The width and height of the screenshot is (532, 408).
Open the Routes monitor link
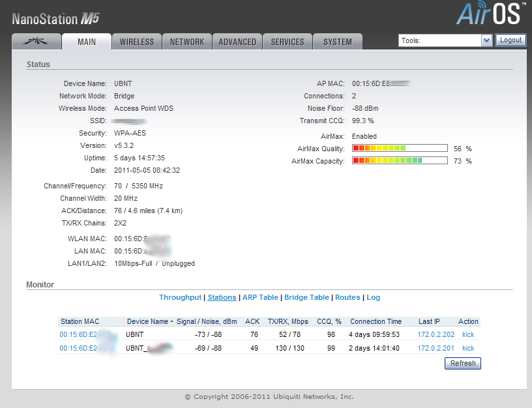347,297
